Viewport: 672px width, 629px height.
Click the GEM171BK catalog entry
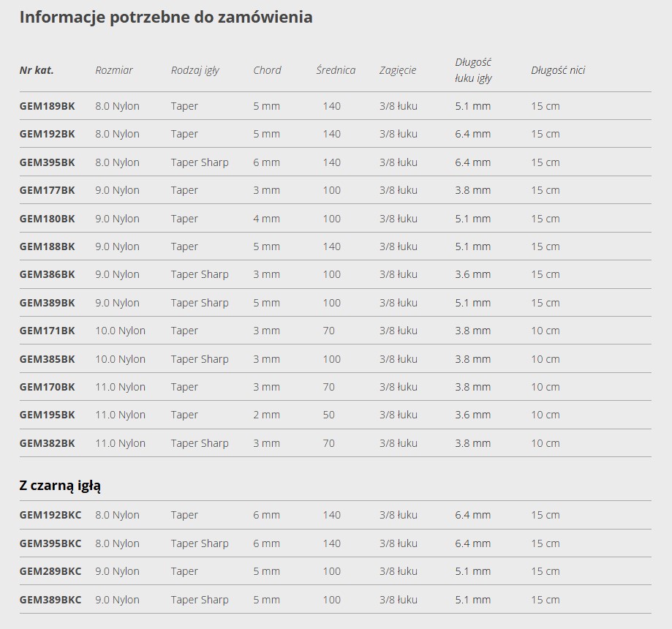(47, 331)
